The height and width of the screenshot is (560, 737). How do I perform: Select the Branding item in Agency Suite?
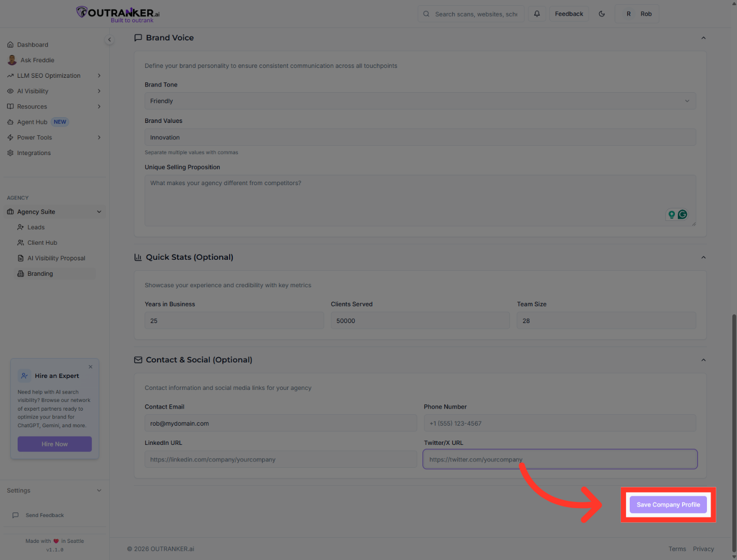coord(40,273)
